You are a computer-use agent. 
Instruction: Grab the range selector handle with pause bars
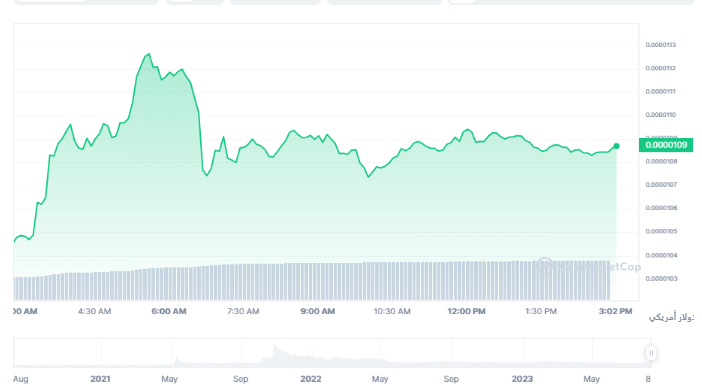(x=651, y=353)
